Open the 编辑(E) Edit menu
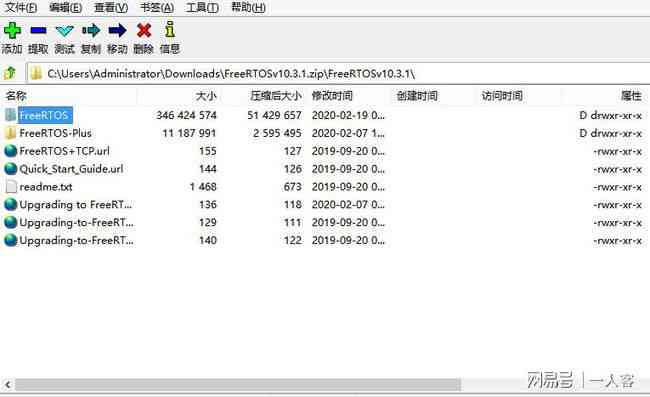The height and width of the screenshot is (397, 650). [x=65, y=7]
